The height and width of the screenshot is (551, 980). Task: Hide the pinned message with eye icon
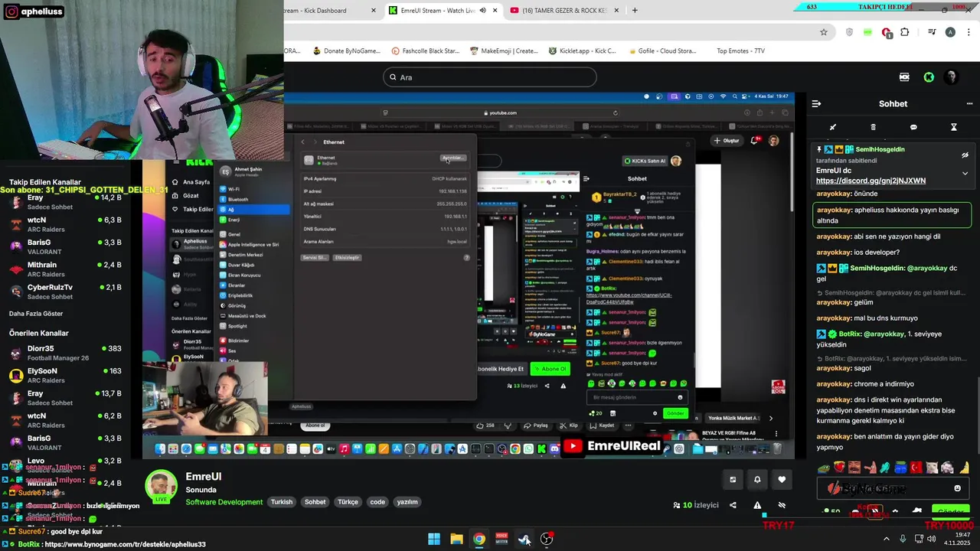(965, 155)
